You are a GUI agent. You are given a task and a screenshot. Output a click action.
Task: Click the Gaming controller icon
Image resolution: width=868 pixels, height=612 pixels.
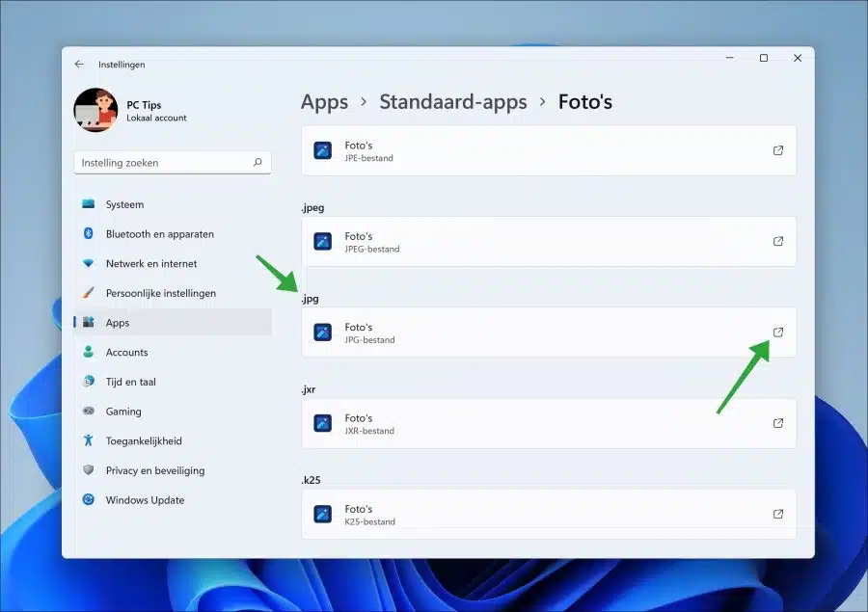[88, 411]
